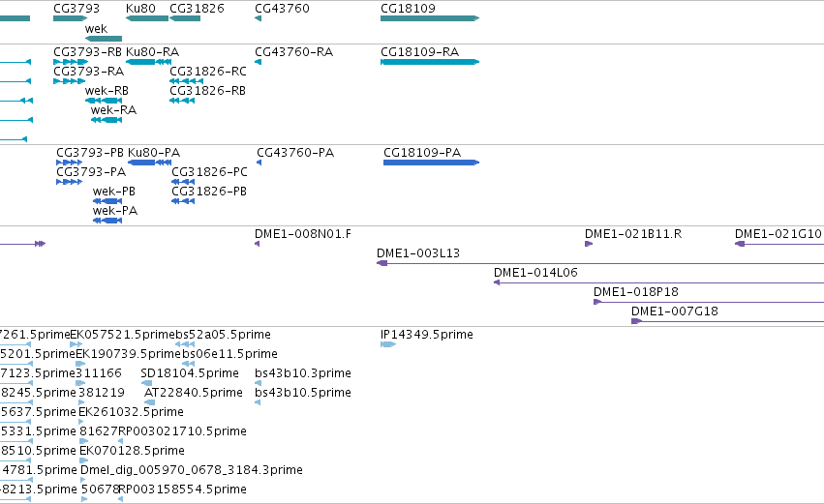Viewport: 824px width, 504px height.
Task: Click the DME1-021B11.R clone label
Action: coord(633,234)
